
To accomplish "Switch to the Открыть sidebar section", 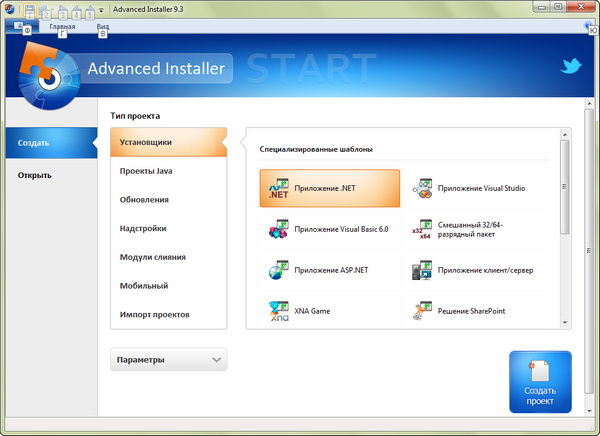I will [35, 176].
